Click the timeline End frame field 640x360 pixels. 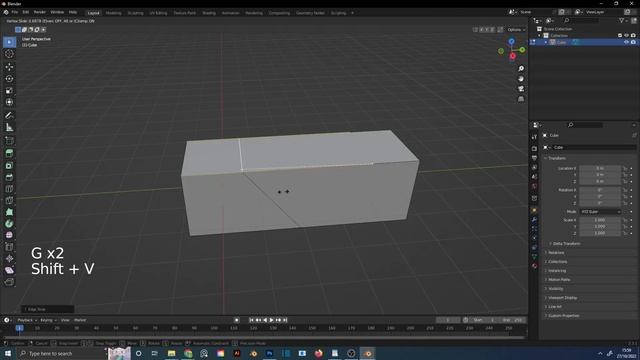[x=513, y=320]
